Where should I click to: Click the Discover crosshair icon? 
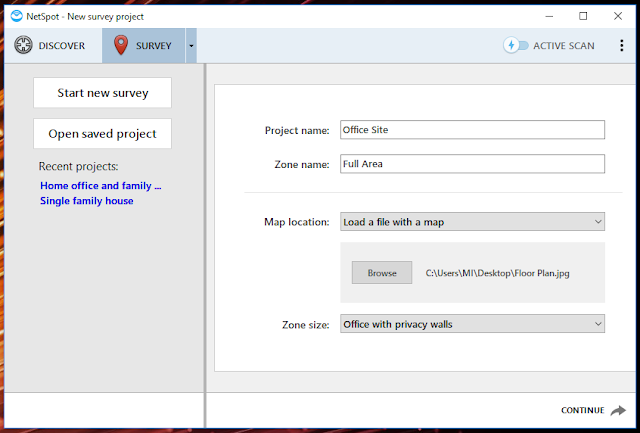pos(23,45)
